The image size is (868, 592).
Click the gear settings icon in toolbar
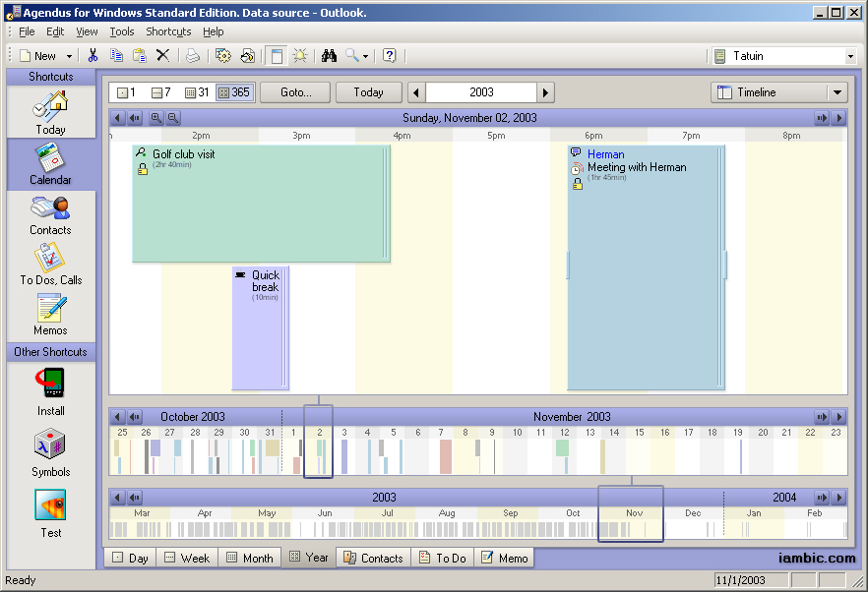click(x=223, y=55)
